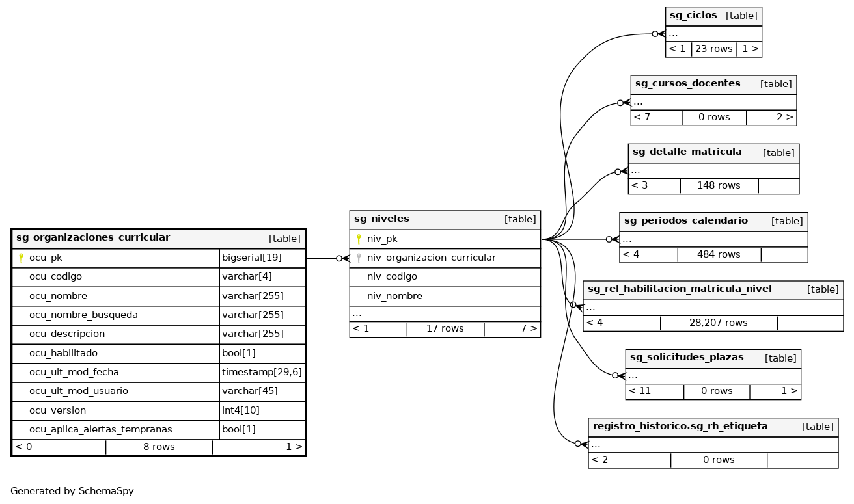The width and height of the screenshot is (854, 504).
Task: Click the crow's foot connector at sg_cursos_docentes
Action: [625, 103]
